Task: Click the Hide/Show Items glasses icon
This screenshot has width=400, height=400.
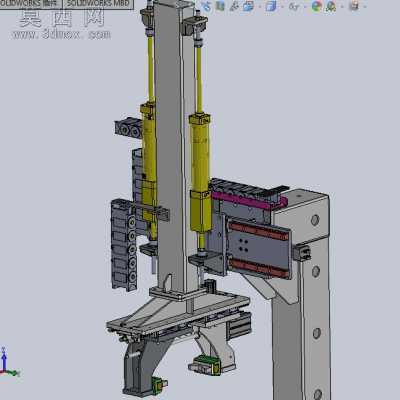Action: 293,6
